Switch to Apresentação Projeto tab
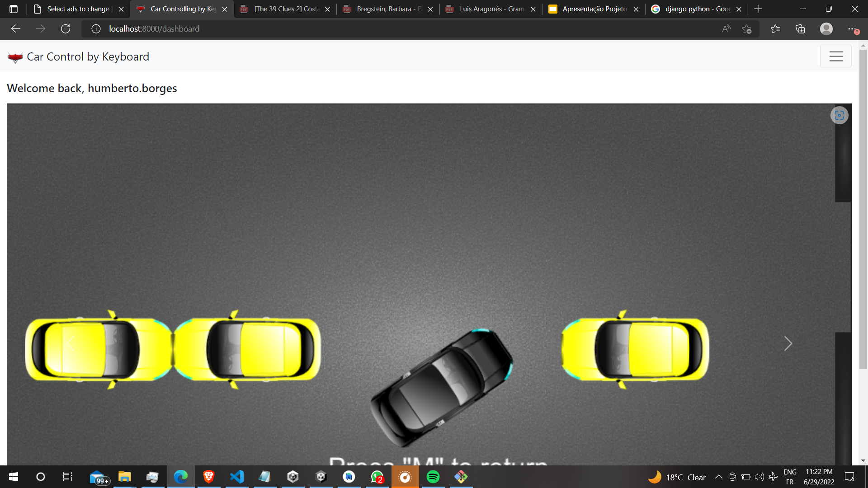 (594, 9)
